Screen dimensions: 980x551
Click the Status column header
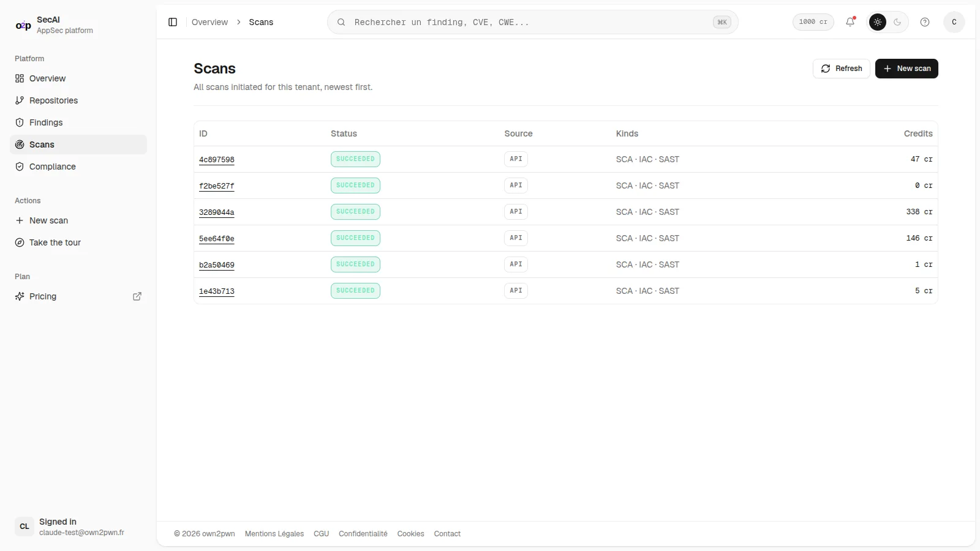pyautogui.click(x=344, y=133)
